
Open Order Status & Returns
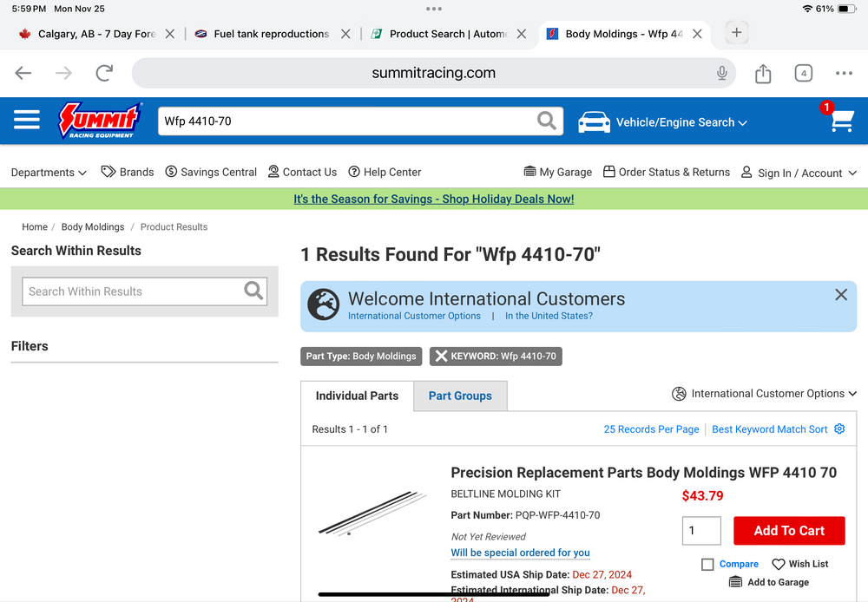(667, 172)
